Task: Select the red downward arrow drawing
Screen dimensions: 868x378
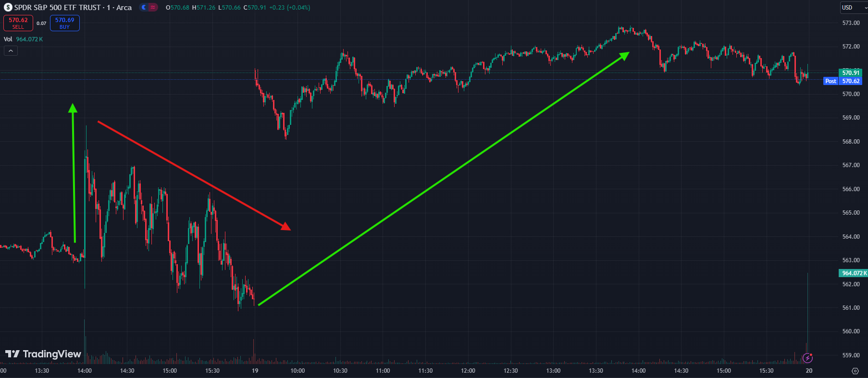Action: 192,175
